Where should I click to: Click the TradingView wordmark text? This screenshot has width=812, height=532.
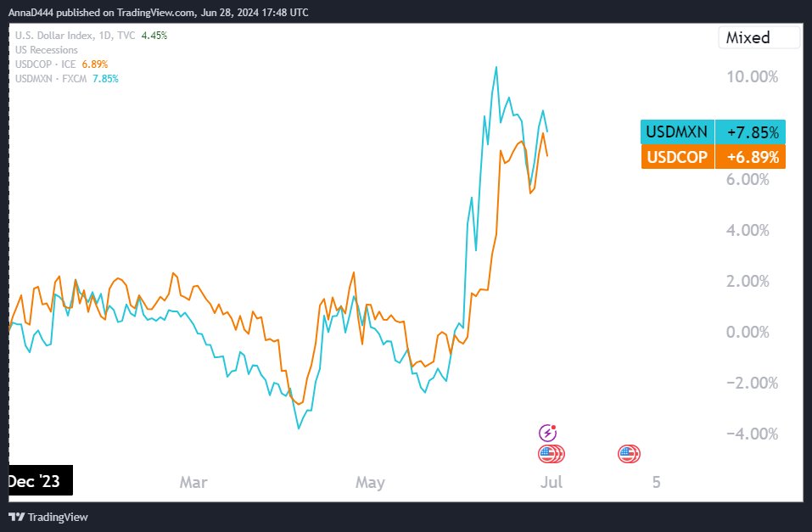58,517
